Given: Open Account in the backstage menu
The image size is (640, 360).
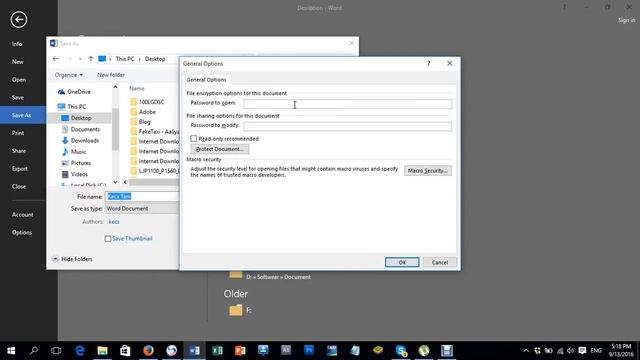Looking at the screenshot, I should point(22,215).
